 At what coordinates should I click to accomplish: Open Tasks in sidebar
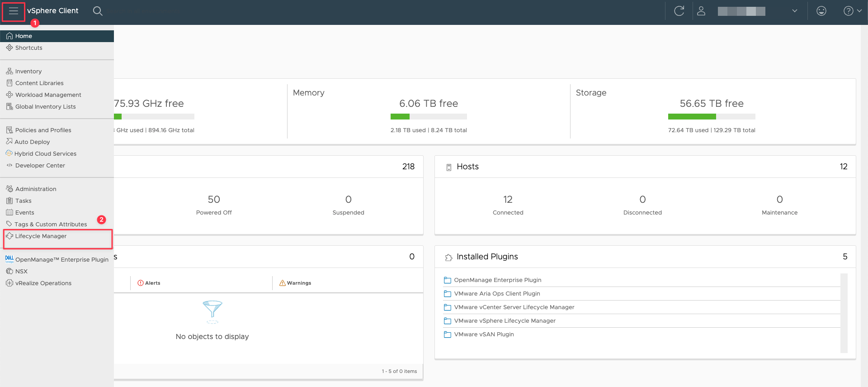click(x=57, y=201)
